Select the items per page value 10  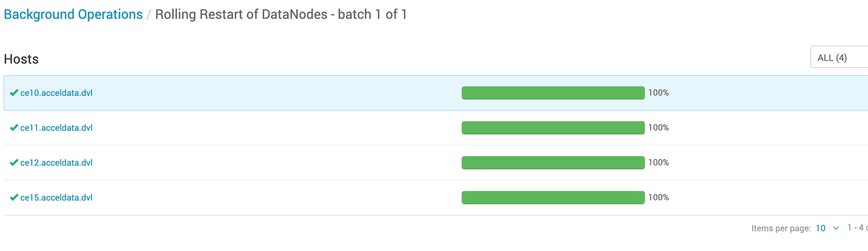(821, 228)
